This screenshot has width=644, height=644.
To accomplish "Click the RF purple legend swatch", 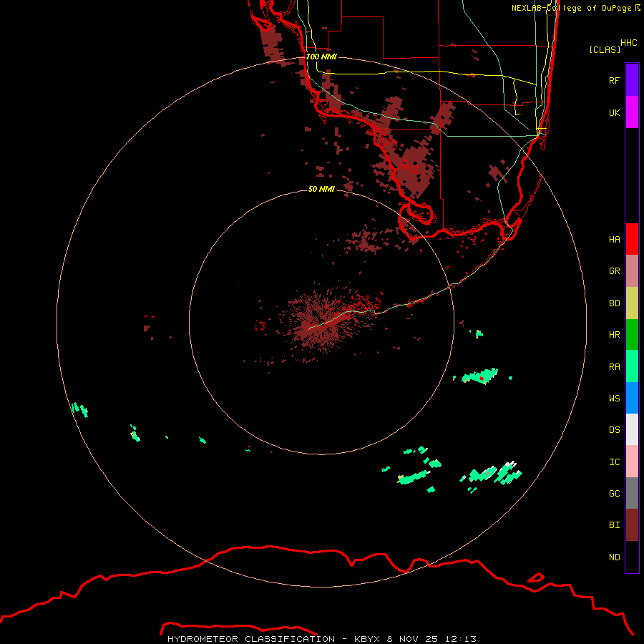I will tap(632, 80).
